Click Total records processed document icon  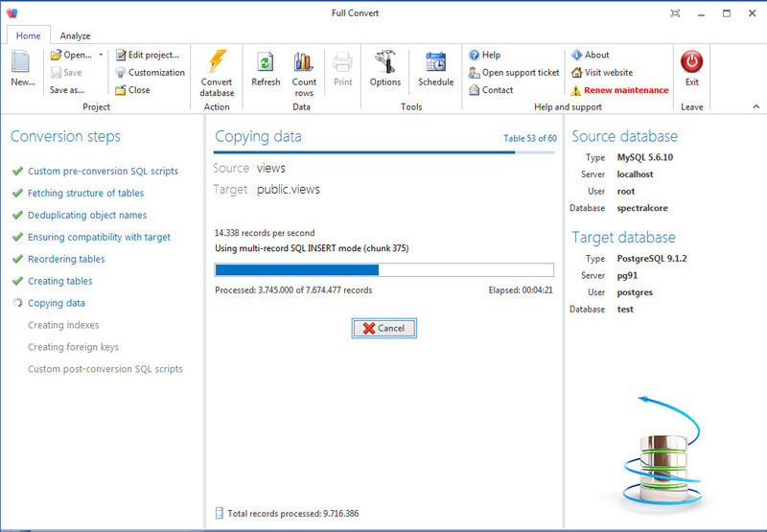(x=220, y=513)
